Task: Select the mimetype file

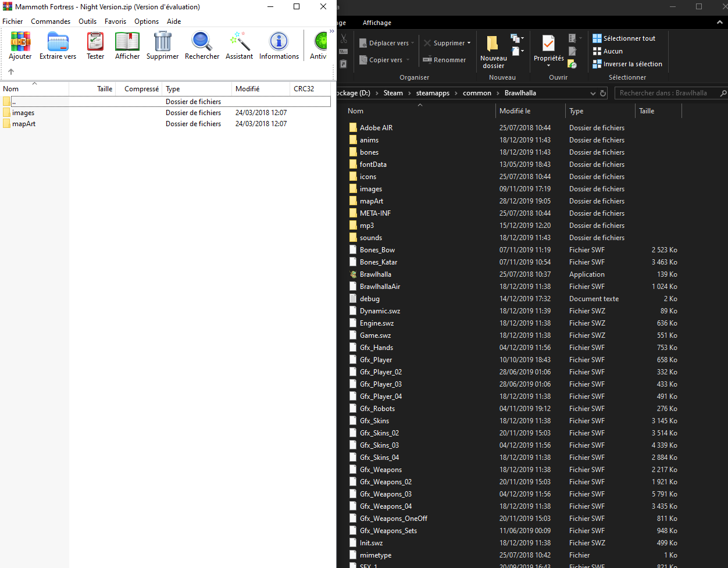Action: click(x=375, y=555)
